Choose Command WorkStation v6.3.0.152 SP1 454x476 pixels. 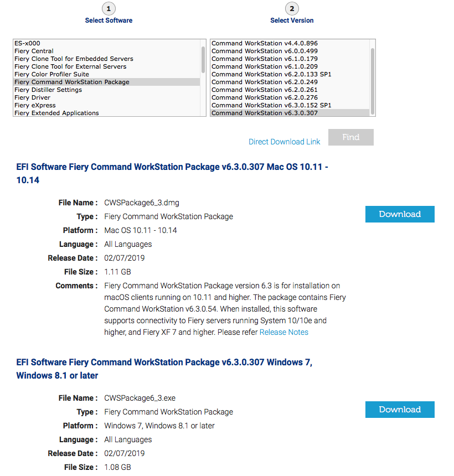(x=271, y=105)
